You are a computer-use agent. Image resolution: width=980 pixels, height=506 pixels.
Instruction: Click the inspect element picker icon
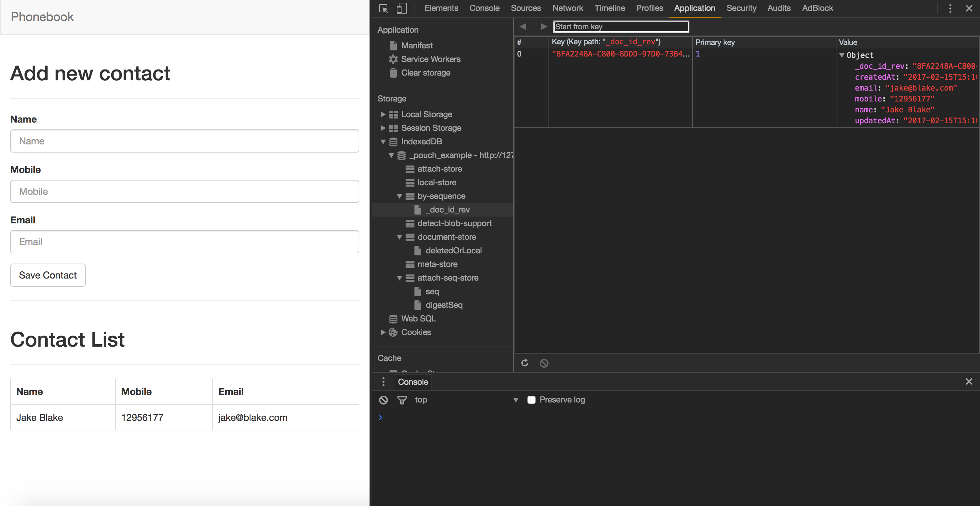(x=383, y=9)
